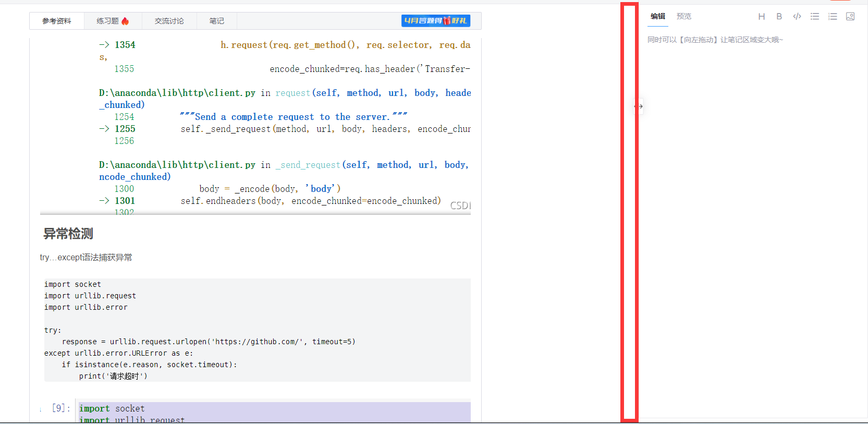Show the note 预览 tab
This screenshot has width=868, height=424.
coord(684,16)
